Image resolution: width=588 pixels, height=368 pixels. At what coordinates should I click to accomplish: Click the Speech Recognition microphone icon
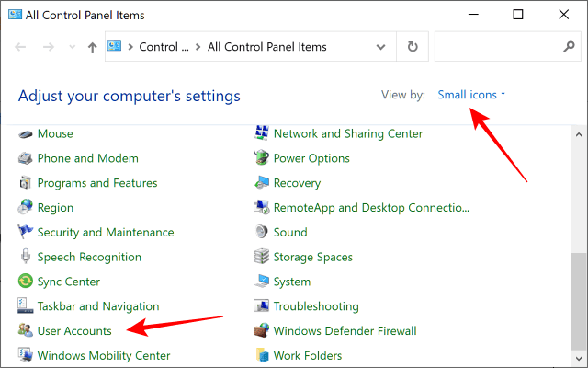tap(26, 257)
